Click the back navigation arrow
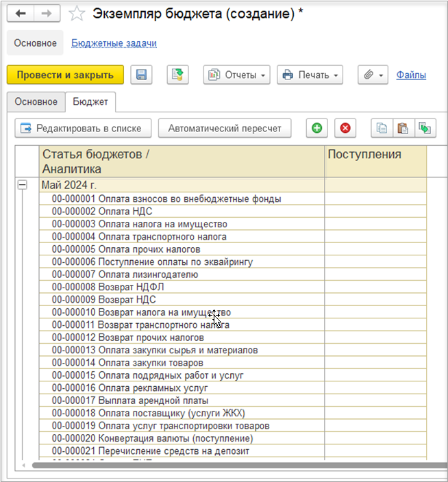448x482 pixels. point(21,13)
